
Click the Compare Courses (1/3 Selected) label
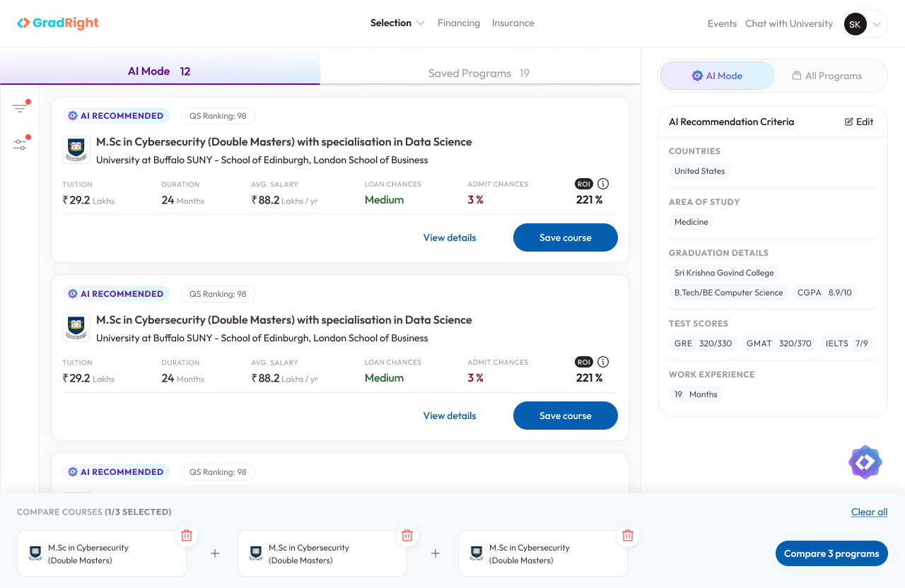point(94,512)
